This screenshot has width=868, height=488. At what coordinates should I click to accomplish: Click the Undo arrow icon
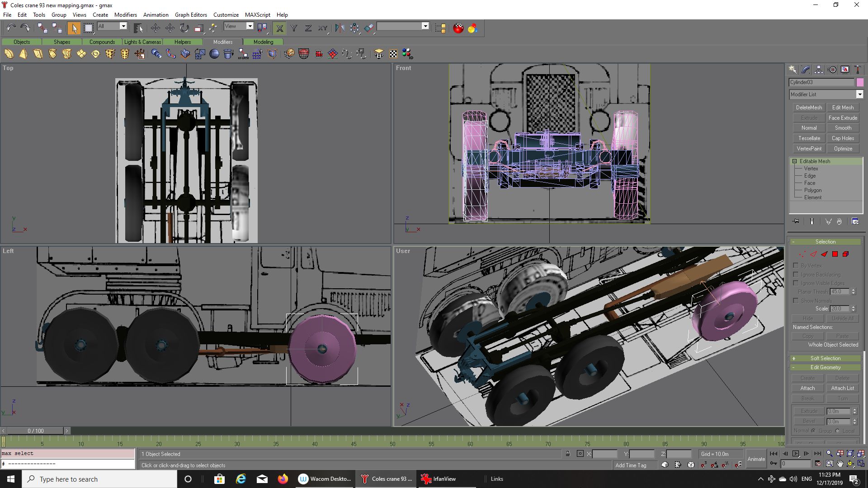[11, 28]
